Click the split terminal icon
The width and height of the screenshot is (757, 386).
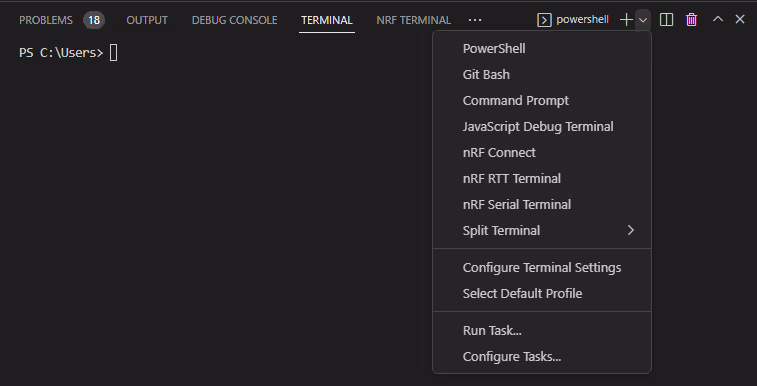pyautogui.click(x=666, y=20)
